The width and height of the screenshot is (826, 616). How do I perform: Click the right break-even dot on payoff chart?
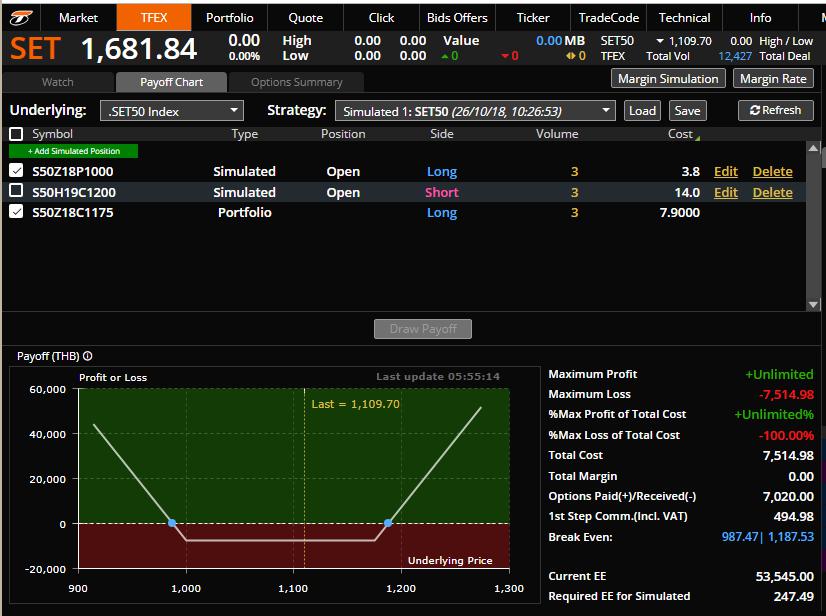click(x=388, y=523)
